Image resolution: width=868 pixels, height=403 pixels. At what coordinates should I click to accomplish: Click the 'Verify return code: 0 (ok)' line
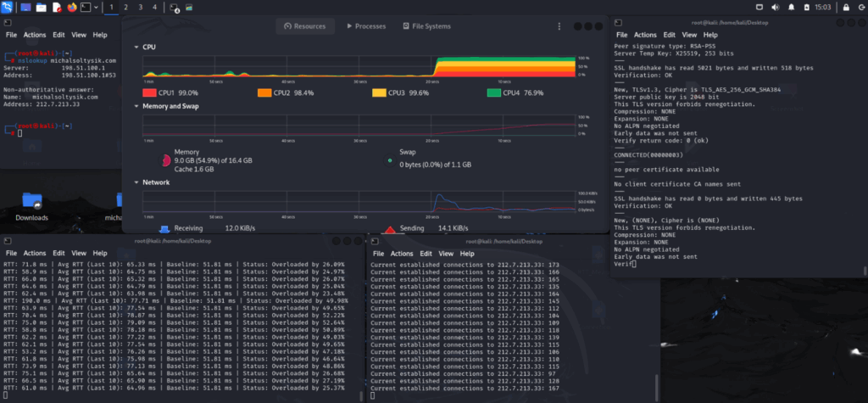(x=661, y=140)
